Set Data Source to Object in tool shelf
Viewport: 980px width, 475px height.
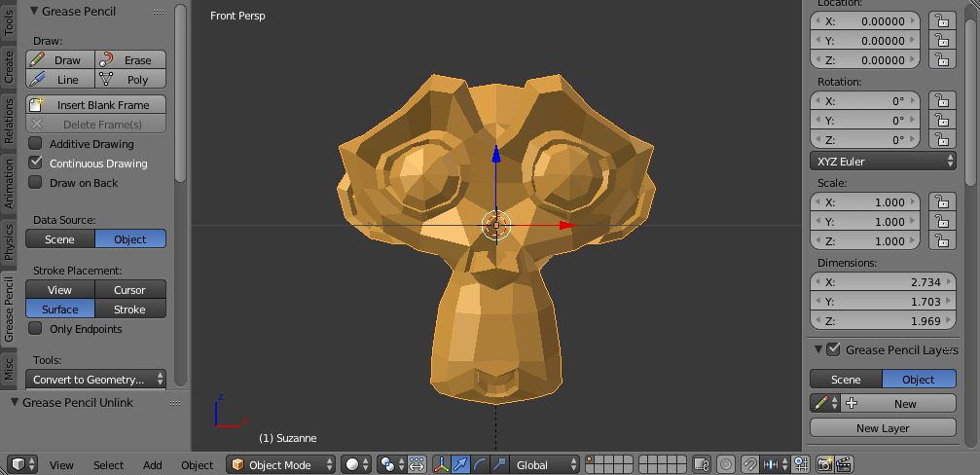click(x=130, y=239)
